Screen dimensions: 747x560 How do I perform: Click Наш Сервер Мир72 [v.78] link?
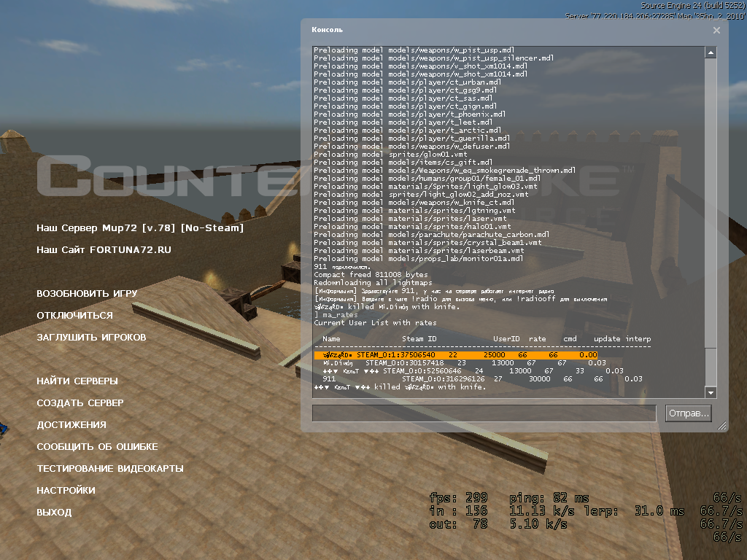click(140, 228)
